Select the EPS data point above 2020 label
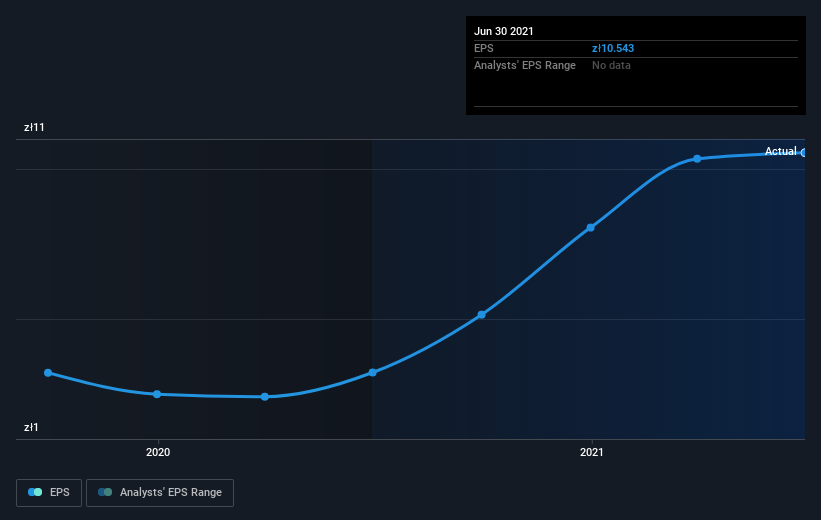821x520 pixels. (x=157, y=394)
